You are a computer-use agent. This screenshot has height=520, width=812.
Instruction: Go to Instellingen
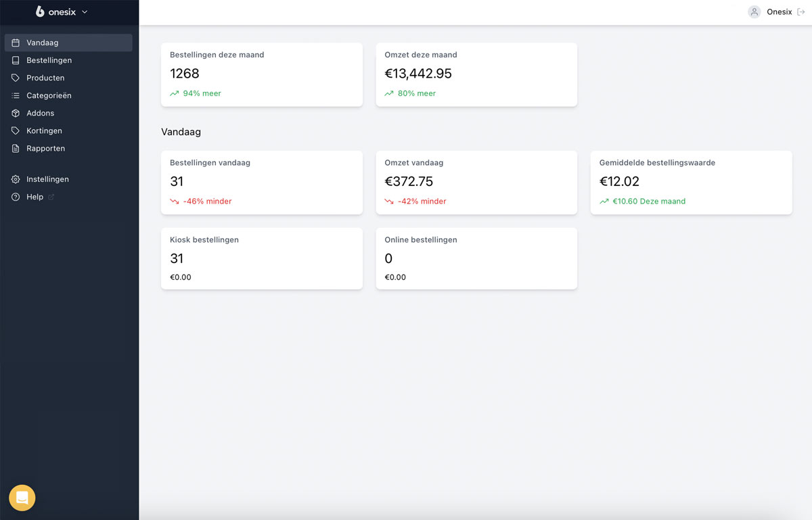[47, 179]
